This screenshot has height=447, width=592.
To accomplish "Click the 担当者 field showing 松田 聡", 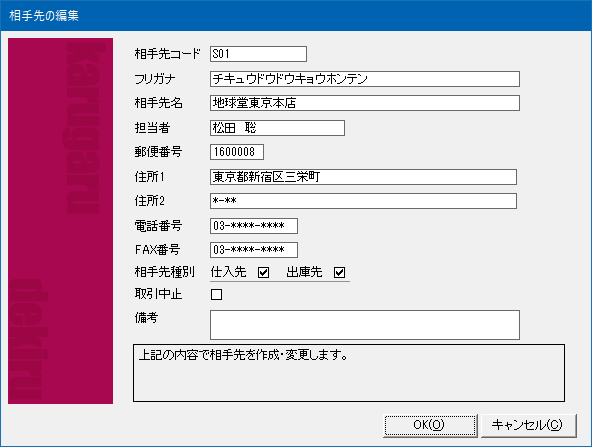I will [277, 128].
